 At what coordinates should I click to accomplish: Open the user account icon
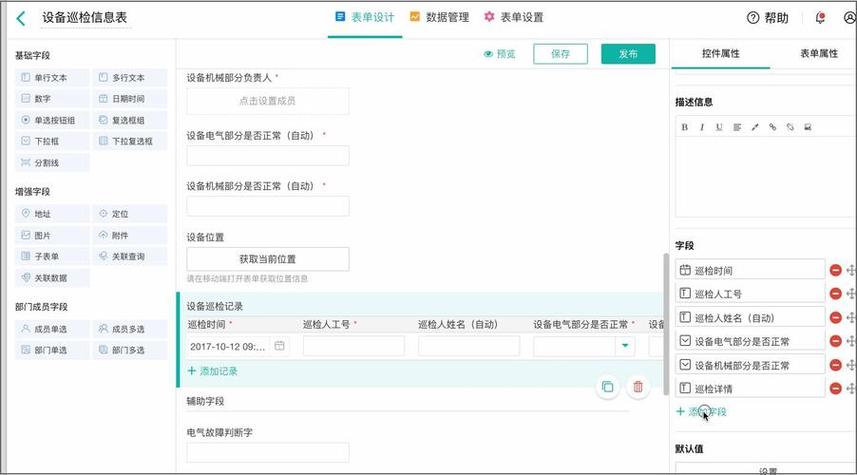click(x=850, y=18)
